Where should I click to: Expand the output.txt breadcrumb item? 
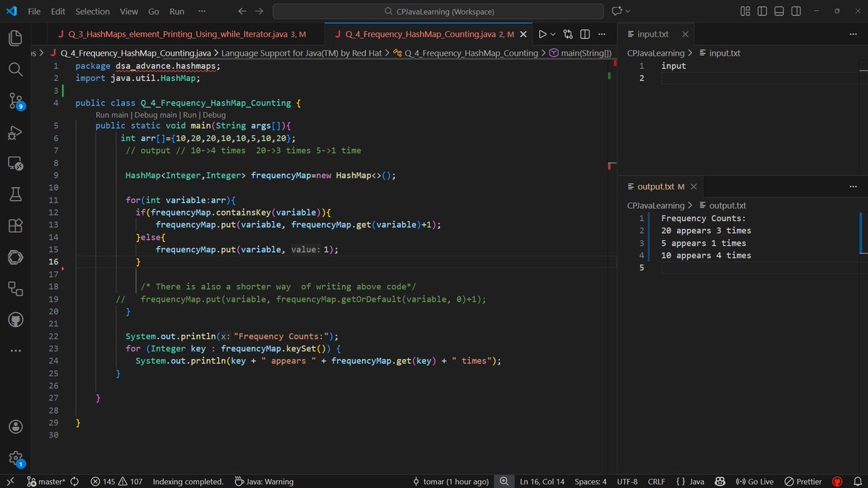722,205
